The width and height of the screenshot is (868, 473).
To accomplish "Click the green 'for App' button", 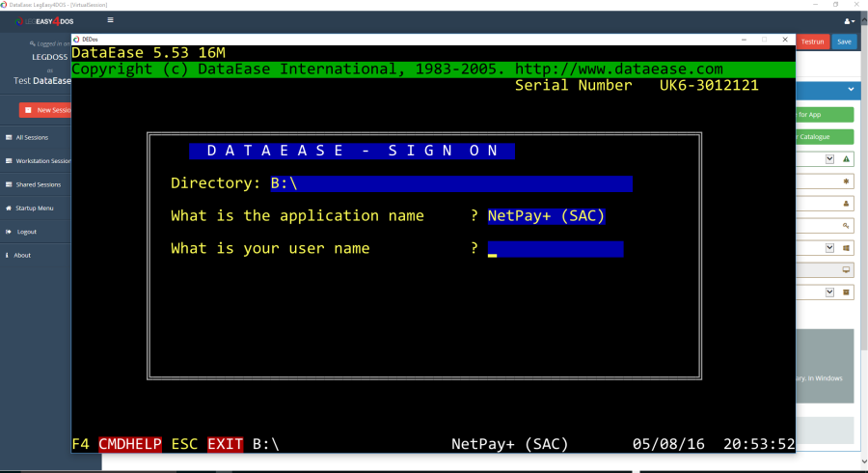I will coord(825,115).
